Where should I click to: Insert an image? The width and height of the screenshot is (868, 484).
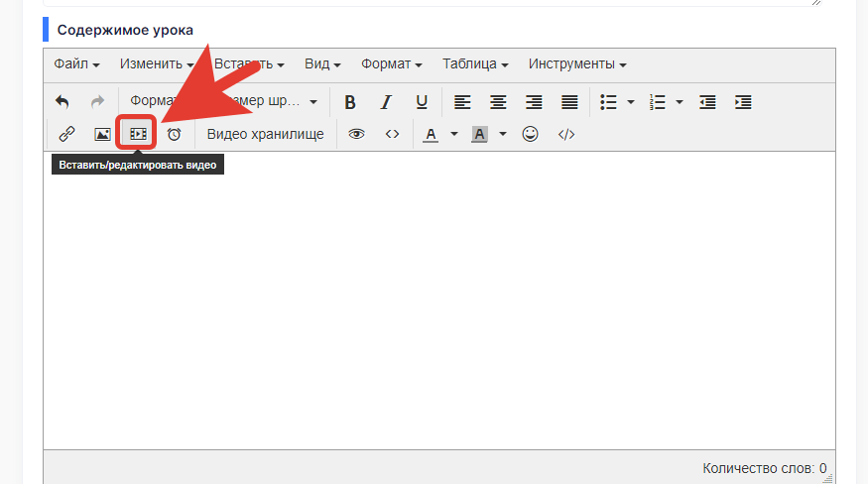click(102, 134)
